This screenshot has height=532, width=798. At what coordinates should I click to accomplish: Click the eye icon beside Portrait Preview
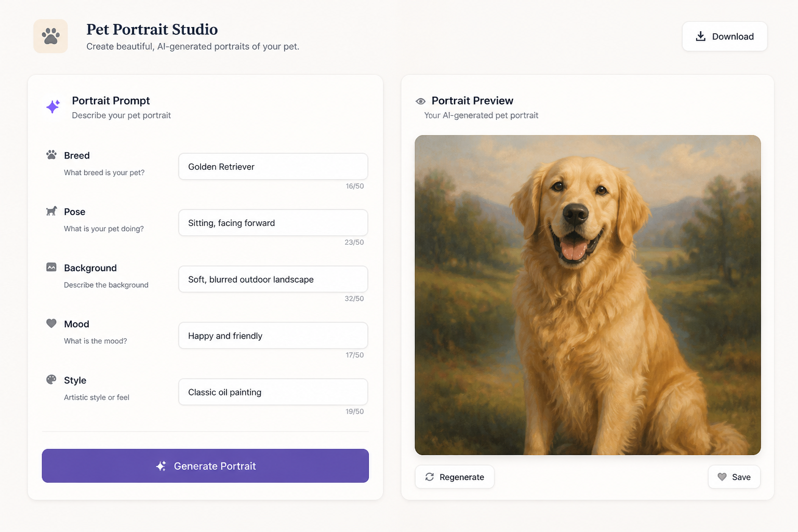point(421,101)
